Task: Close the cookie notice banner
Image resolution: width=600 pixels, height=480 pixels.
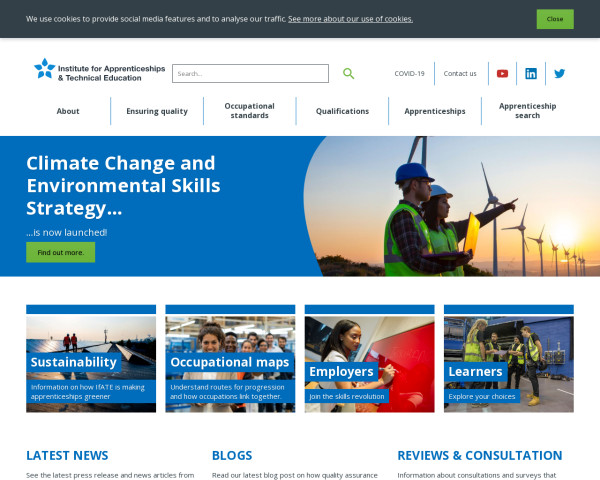Action: point(555,19)
